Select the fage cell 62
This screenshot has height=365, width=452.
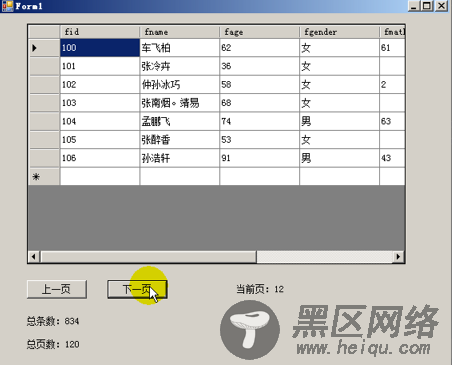click(x=259, y=48)
